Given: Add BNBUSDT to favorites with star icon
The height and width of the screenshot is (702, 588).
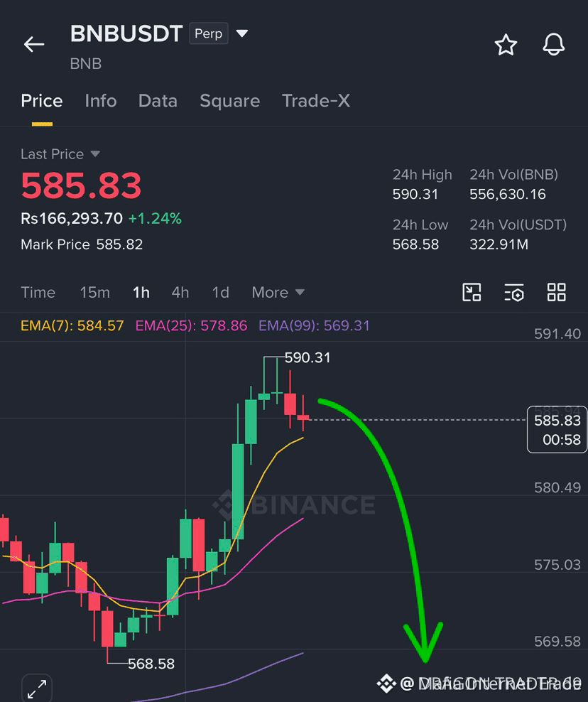Looking at the screenshot, I should [x=506, y=45].
